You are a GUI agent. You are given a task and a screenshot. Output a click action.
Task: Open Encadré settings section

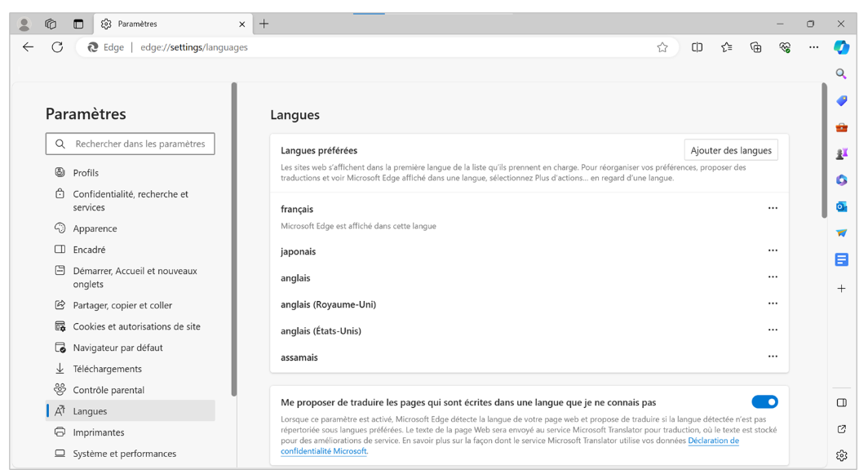130,250
